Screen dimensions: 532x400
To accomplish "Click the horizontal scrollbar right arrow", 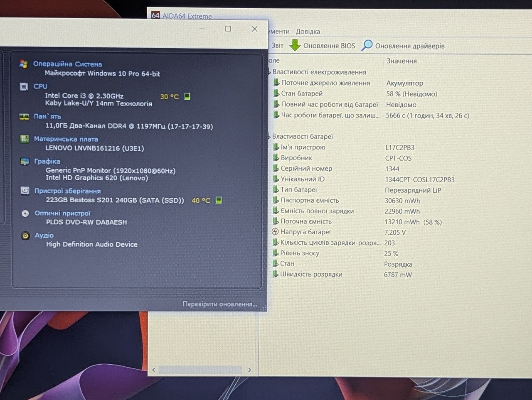I will [249, 370].
